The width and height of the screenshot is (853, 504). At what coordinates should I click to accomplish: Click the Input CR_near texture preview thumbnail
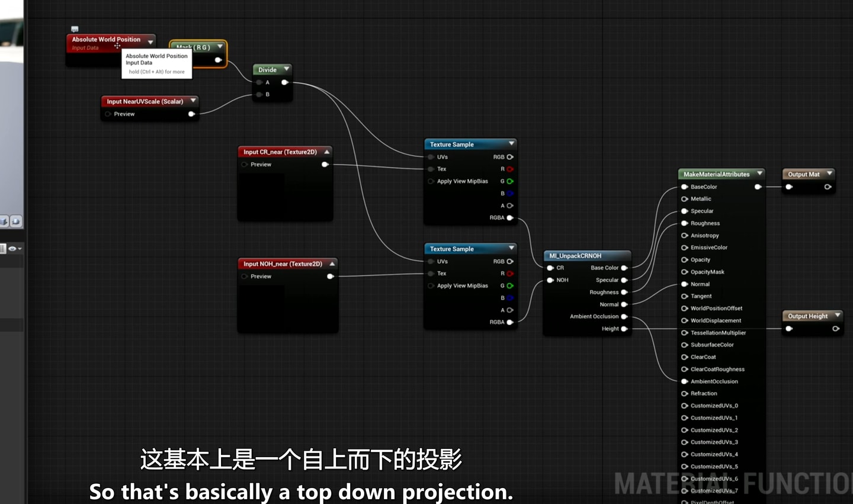pos(262,196)
